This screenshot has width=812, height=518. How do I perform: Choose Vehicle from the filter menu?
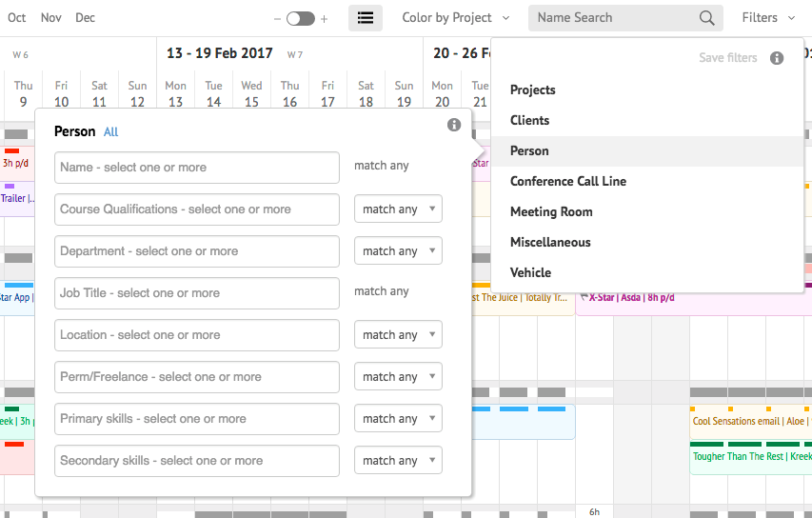click(530, 272)
